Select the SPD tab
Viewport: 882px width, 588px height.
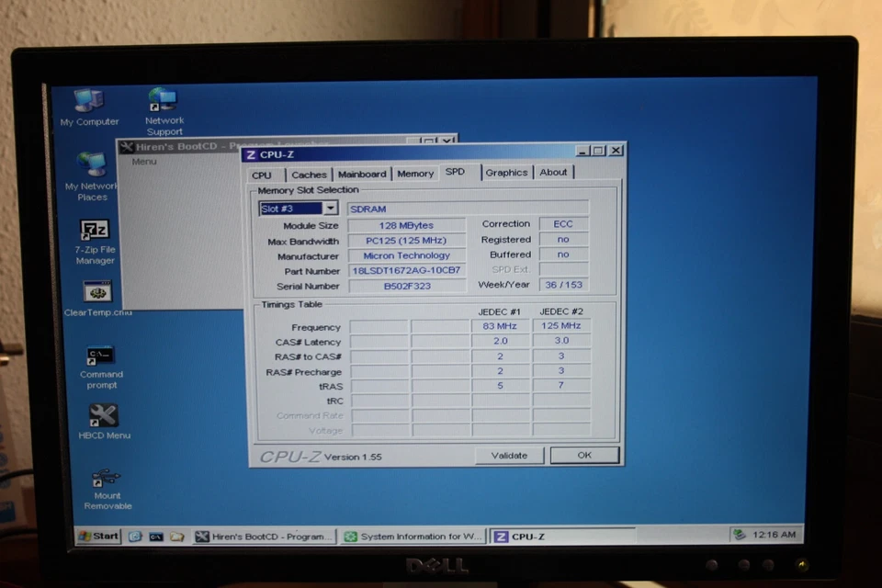455,172
